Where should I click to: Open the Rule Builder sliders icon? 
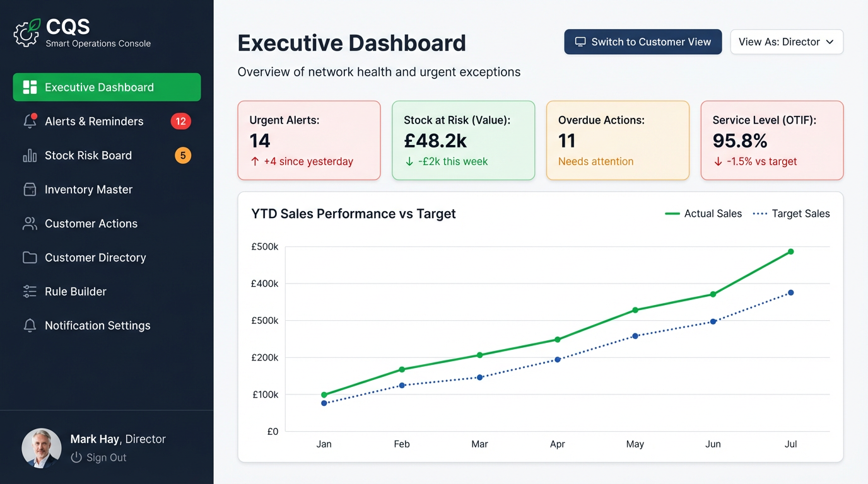click(30, 291)
